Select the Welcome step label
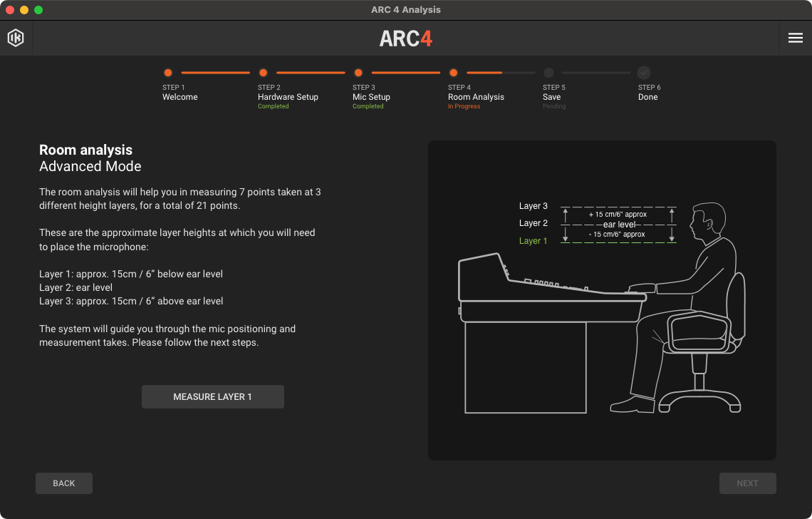The width and height of the screenshot is (812, 519). 180,97
